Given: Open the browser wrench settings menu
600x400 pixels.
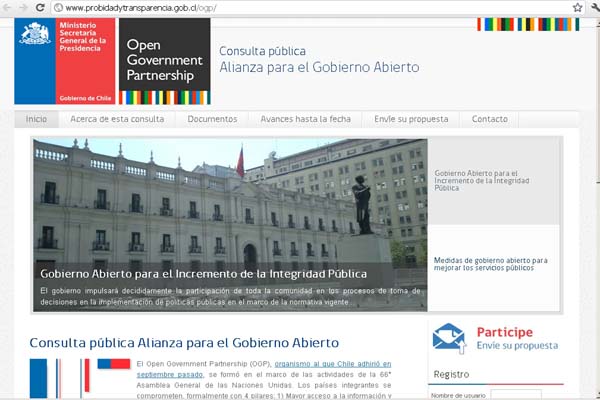Looking at the screenshot, I should (593, 7).
